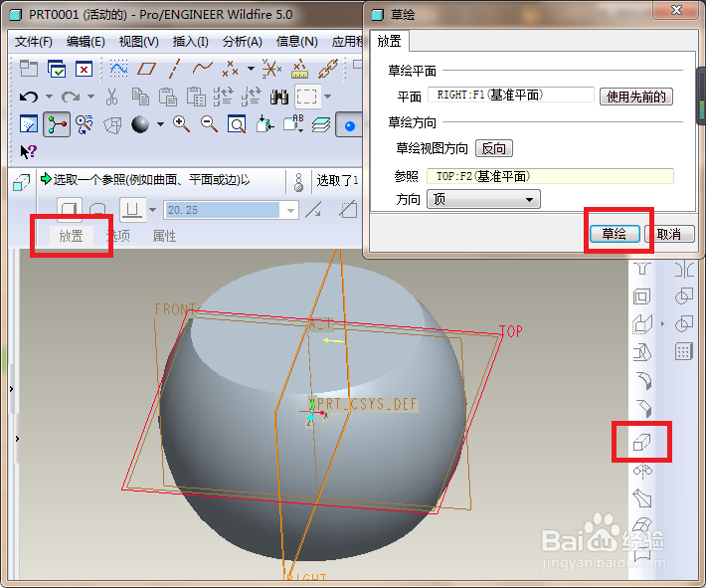The image size is (706, 588).
Task: Click the refit view icon
Action: (237, 124)
